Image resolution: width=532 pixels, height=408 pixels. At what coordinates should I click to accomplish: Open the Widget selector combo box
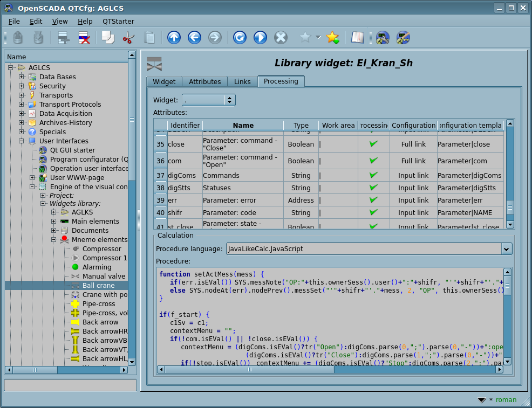click(x=208, y=100)
